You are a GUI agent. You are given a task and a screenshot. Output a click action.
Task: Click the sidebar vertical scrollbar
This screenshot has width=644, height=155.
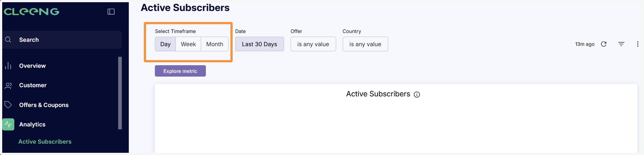(120, 93)
